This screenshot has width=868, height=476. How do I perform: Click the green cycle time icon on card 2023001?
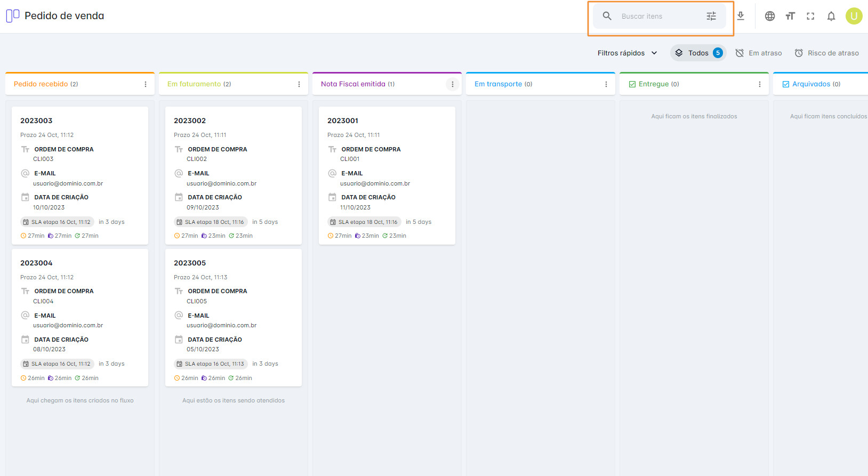[385, 236]
